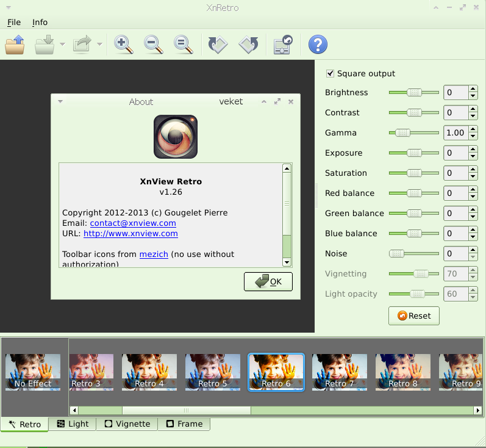Select the Retro 3 effect thumbnail
Viewport: 486px width, 448px height.
91,372
